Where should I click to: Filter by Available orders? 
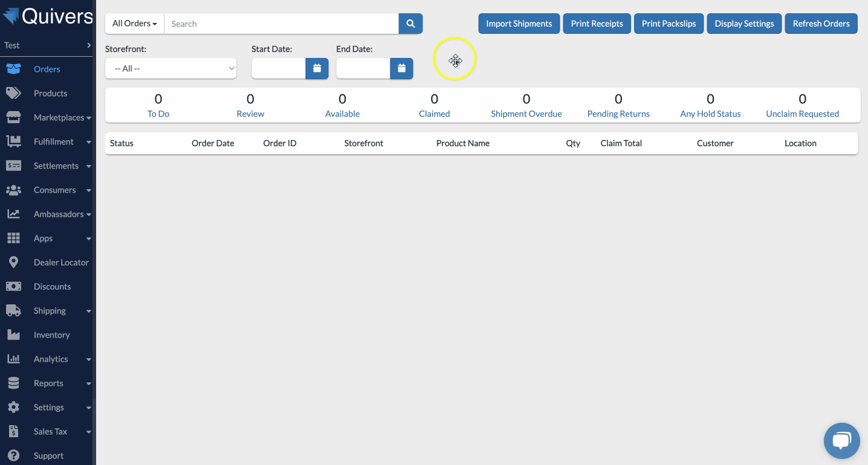[x=342, y=114]
